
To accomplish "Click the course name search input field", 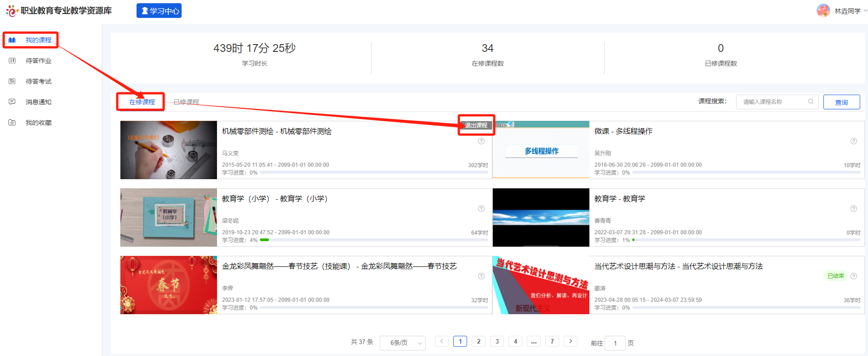I will click(x=772, y=102).
